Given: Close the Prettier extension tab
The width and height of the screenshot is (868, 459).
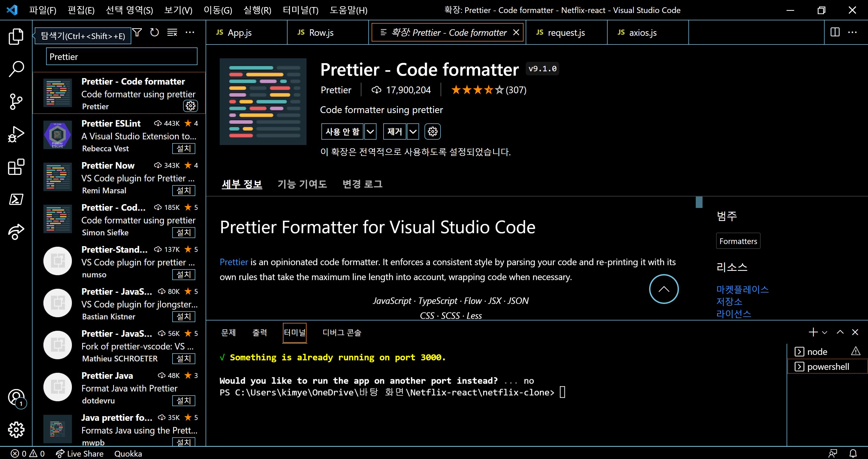Looking at the screenshot, I should coord(516,32).
